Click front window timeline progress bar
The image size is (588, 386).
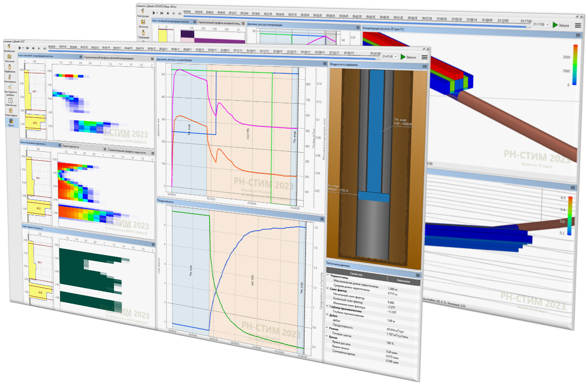click(x=214, y=54)
